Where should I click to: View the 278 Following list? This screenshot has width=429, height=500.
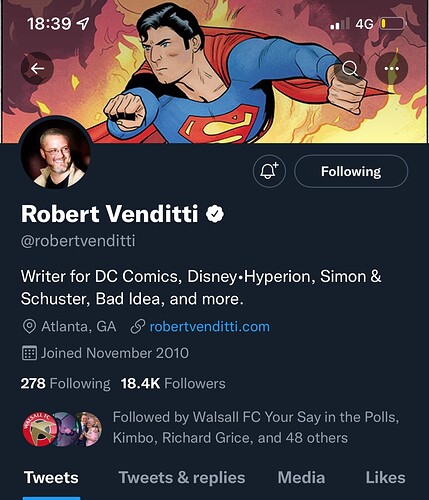(65, 384)
